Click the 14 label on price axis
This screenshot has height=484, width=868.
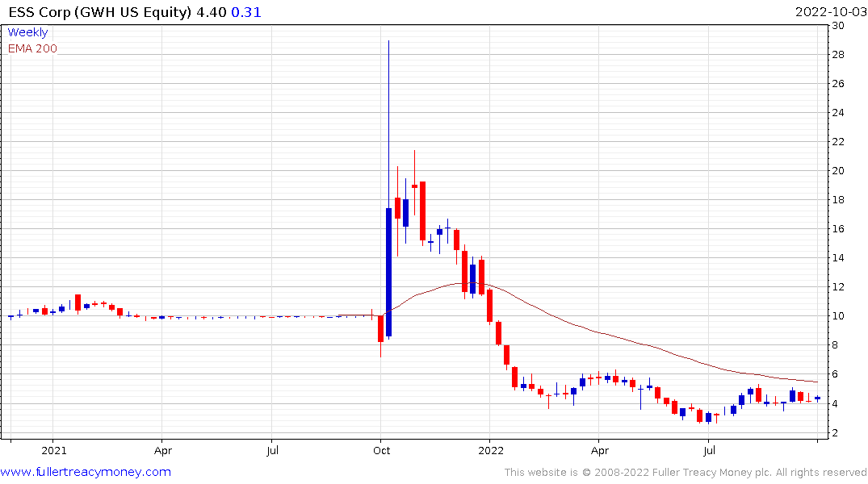point(838,258)
